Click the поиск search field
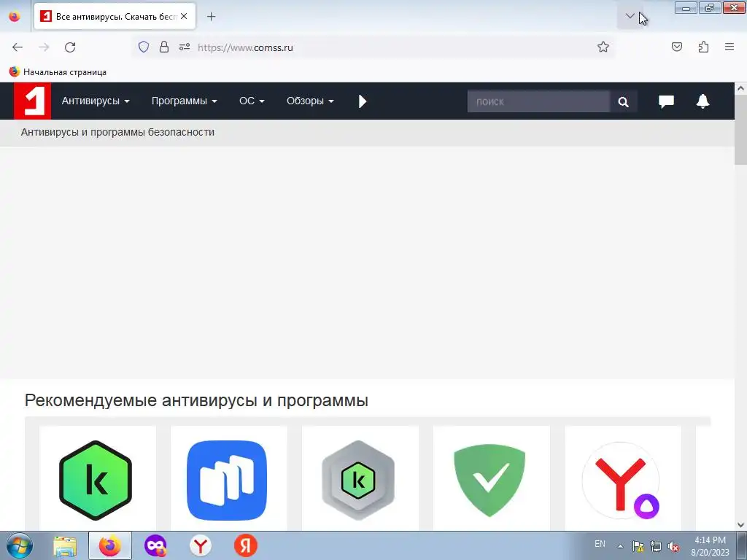Image resolution: width=747 pixels, height=560 pixels. (x=538, y=101)
